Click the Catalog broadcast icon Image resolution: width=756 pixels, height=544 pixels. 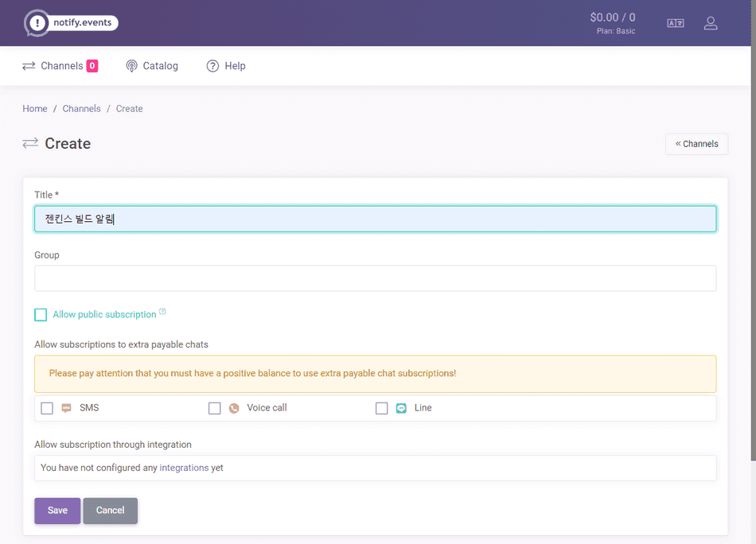coord(131,66)
